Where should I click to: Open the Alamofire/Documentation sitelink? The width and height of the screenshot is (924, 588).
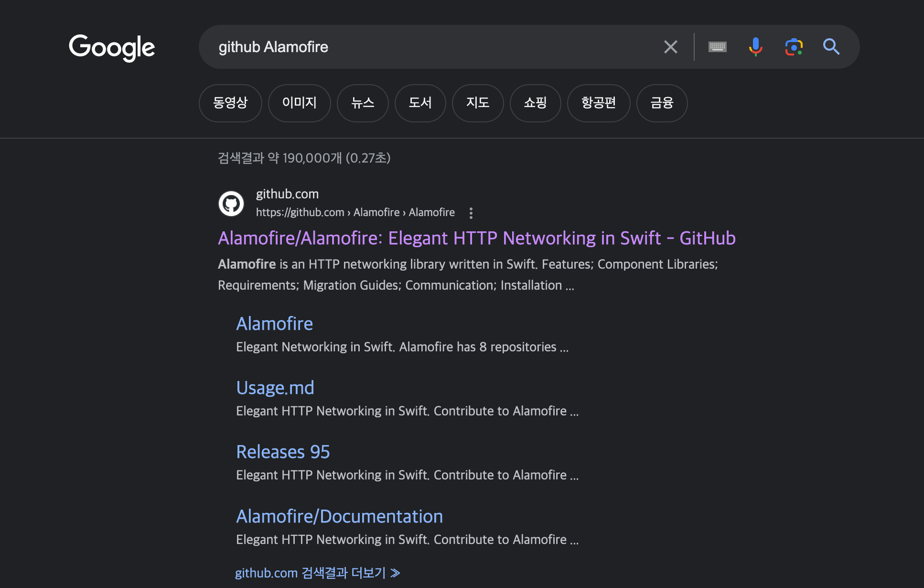(x=340, y=516)
